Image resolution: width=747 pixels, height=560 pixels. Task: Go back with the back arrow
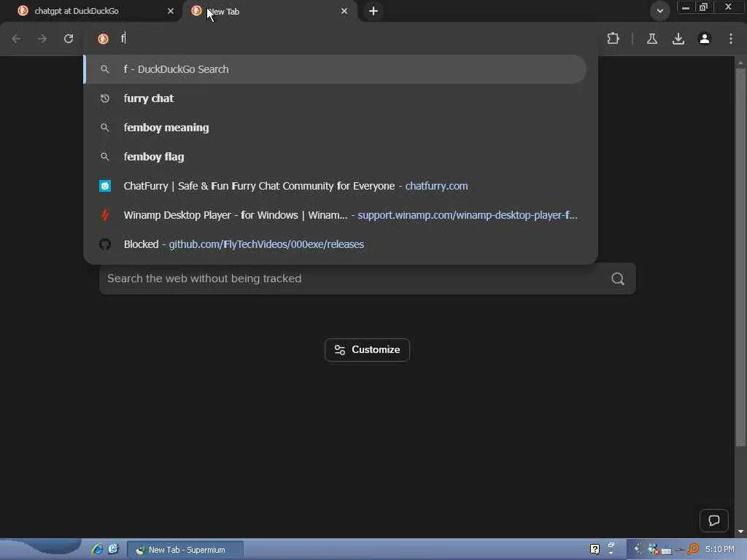point(16,39)
